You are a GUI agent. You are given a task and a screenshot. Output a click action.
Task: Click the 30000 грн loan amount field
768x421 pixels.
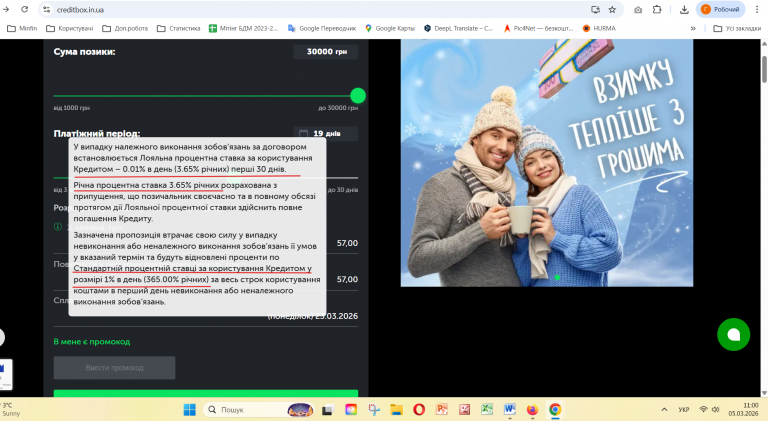pos(326,51)
